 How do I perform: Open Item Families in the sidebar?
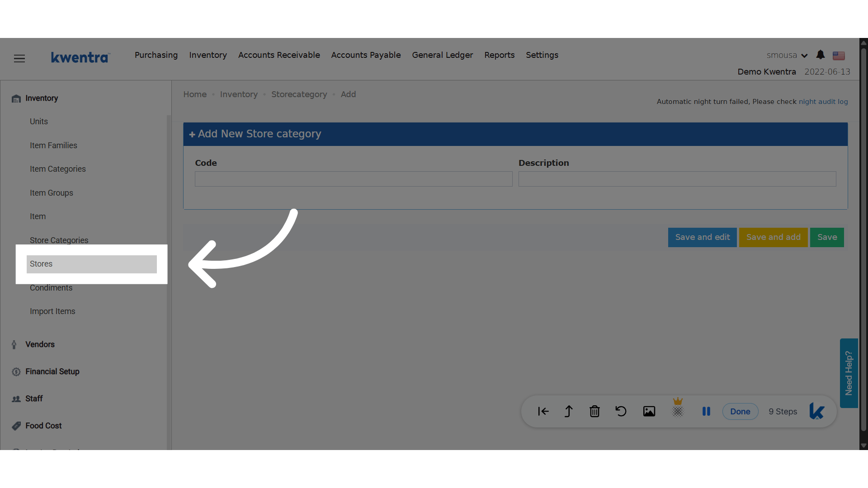53,145
